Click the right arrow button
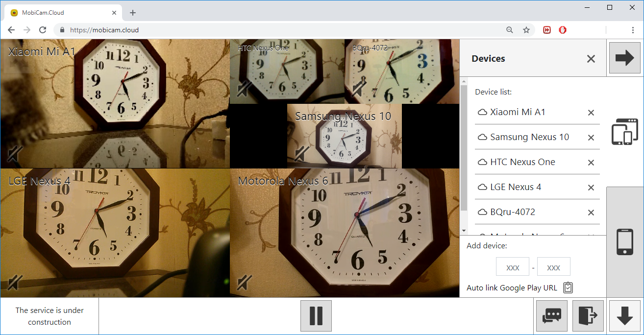Viewport: 644px width, 335px height. [625, 58]
